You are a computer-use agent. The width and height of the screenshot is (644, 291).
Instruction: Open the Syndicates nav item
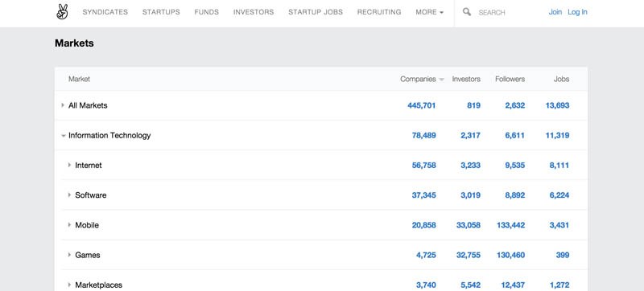[105, 12]
